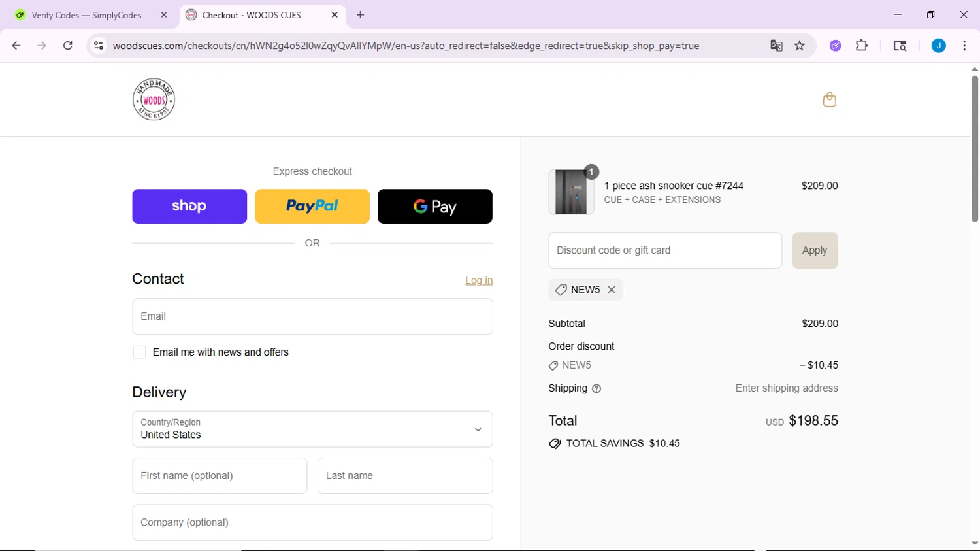980x551 pixels.
Task: Click the Woods Cues round logo
Action: [x=154, y=99]
